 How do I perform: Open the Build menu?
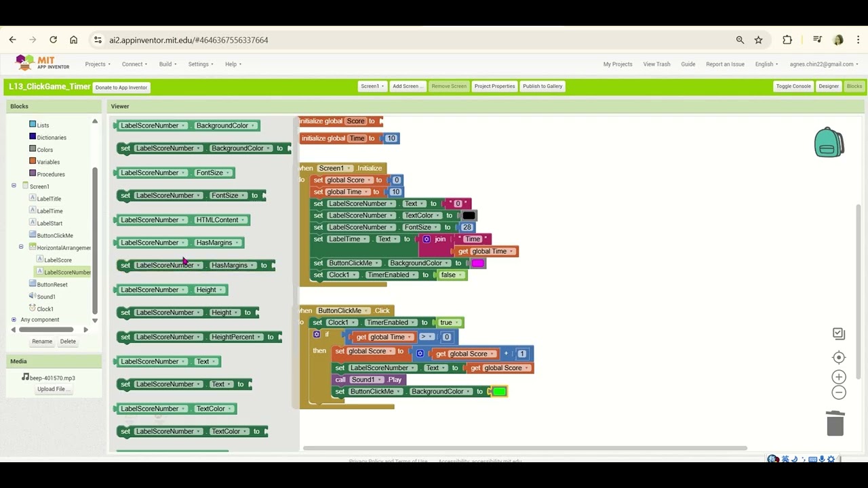[167, 64]
